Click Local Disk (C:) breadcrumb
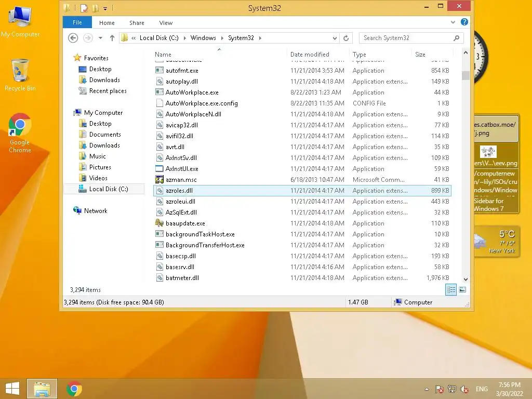This screenshot has width=532, height=399. [x=159, y=38]
